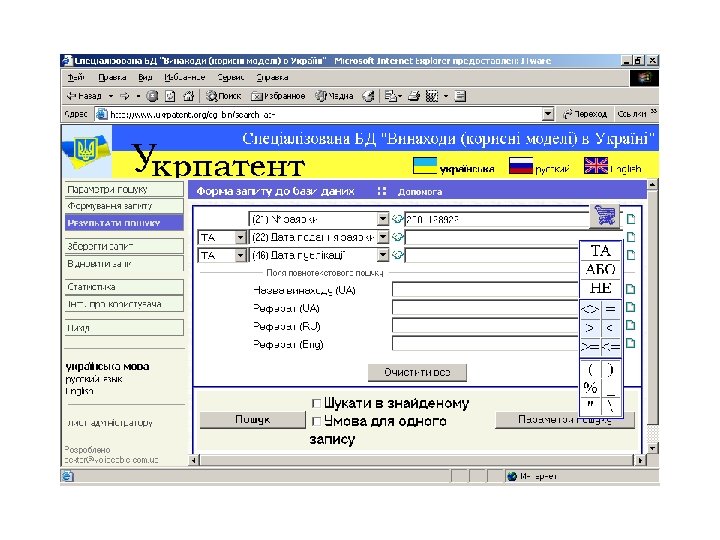Screen dimensions: 720x540
Task: Click the Статистика sidebar item
Action: pos(124,287)
